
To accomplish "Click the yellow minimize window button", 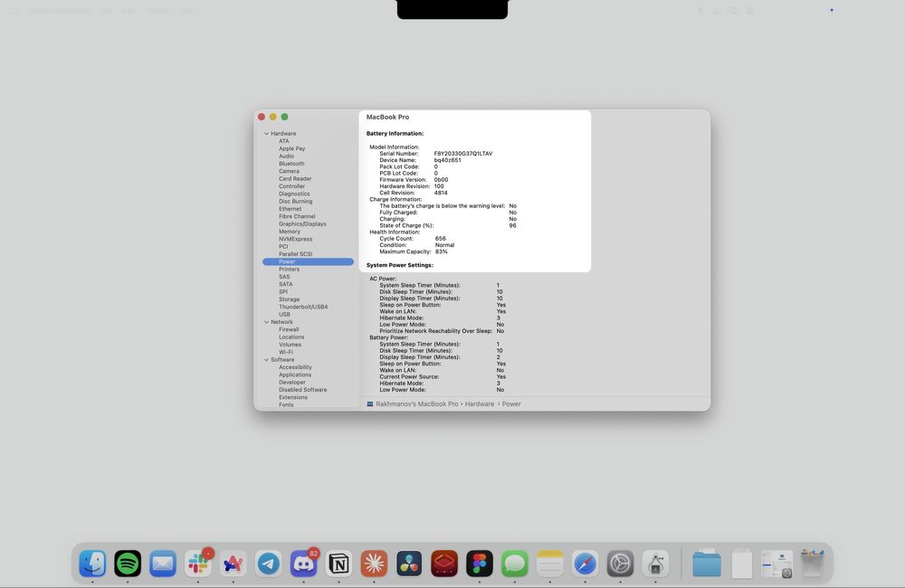I will tap(273, 117).
